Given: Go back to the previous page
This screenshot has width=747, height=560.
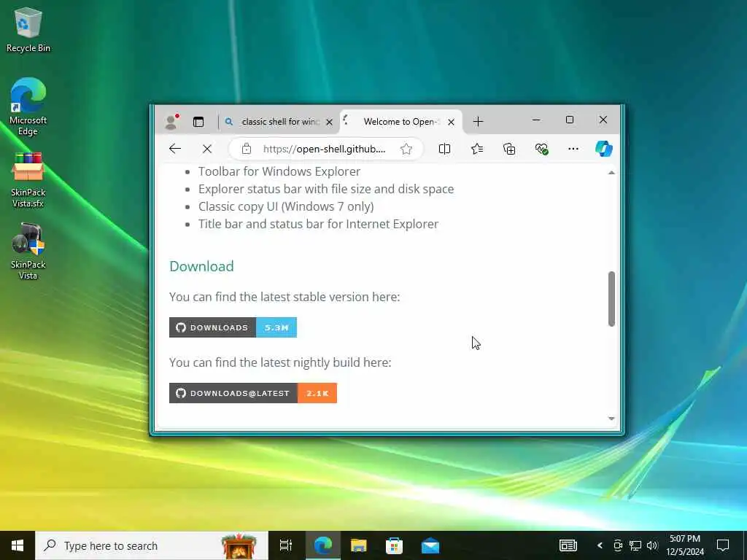Looking at the screenshot, I should pos(175,149).
